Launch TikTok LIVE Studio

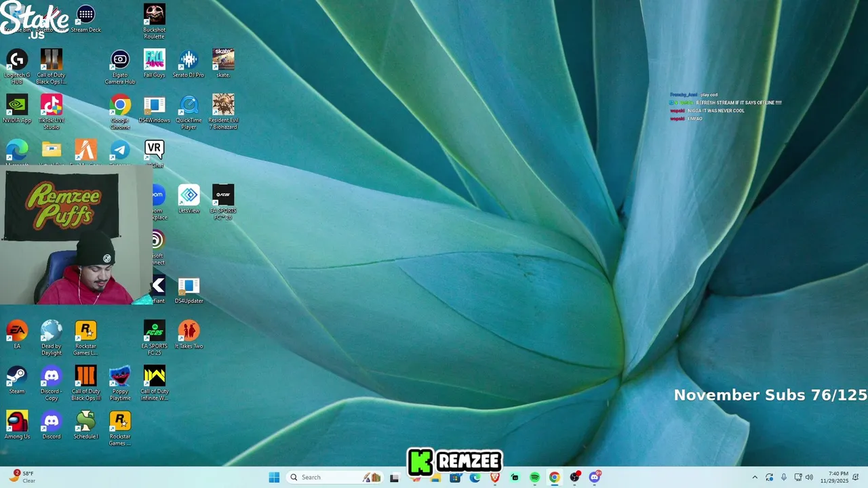pyautogui.click(x=52, y=113)
